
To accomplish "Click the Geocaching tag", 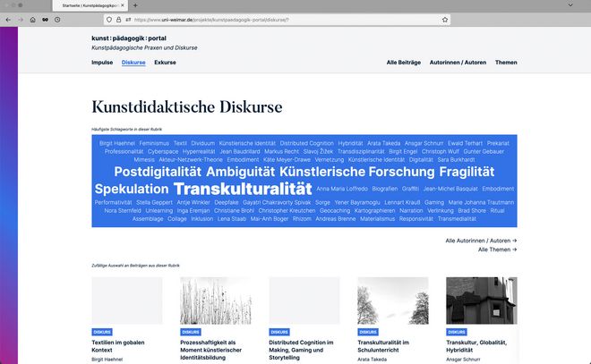I will click(335, 211).
